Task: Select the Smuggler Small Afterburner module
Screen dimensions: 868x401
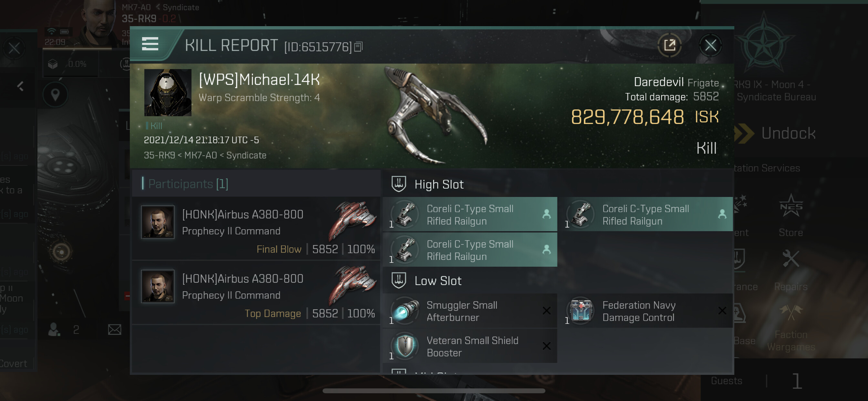Action: click(470, 311)
